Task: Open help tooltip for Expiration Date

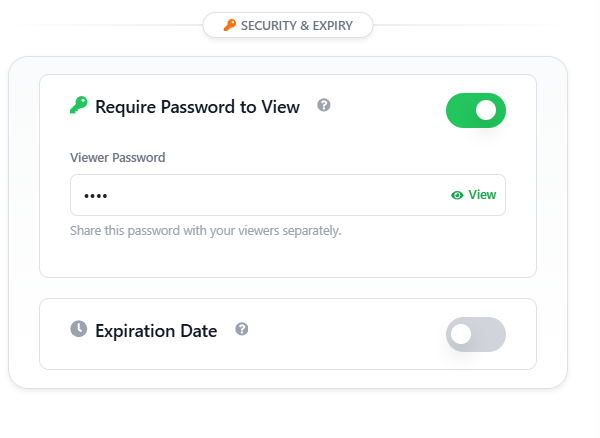Action: pos(242,329)
